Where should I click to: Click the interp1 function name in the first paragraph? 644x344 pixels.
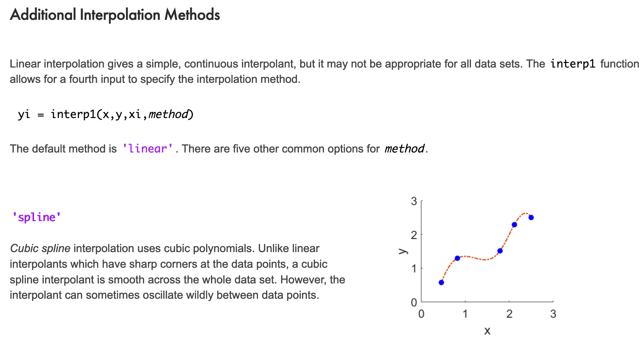coord(573,64)
